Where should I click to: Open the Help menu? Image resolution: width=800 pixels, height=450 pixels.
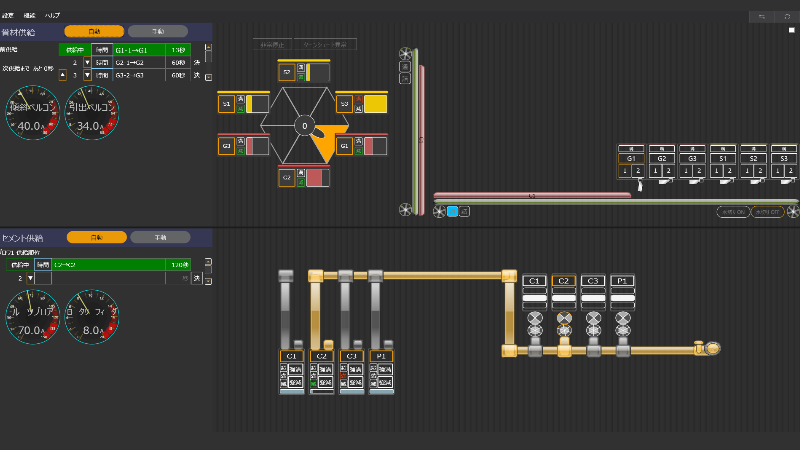[x=51, y=17]
